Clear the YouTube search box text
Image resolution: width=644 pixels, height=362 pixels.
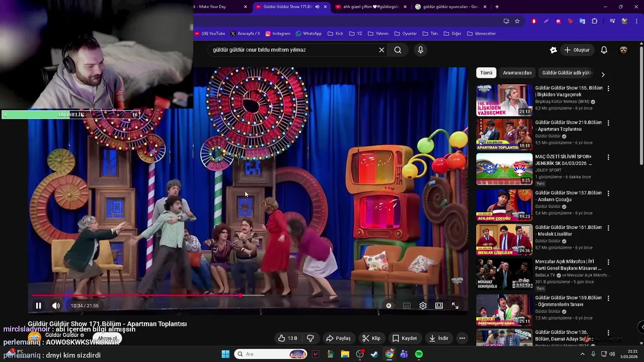[x=381, y=50]
